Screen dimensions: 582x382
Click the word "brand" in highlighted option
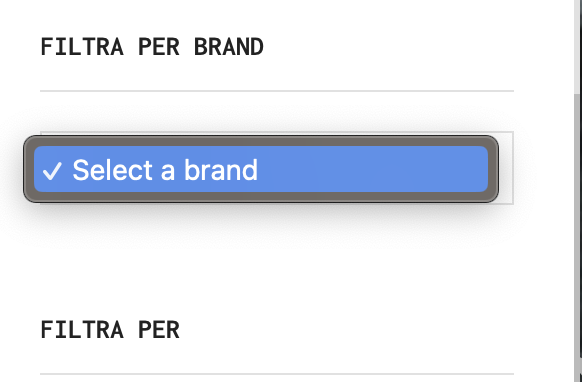click(x=221, y=170)
